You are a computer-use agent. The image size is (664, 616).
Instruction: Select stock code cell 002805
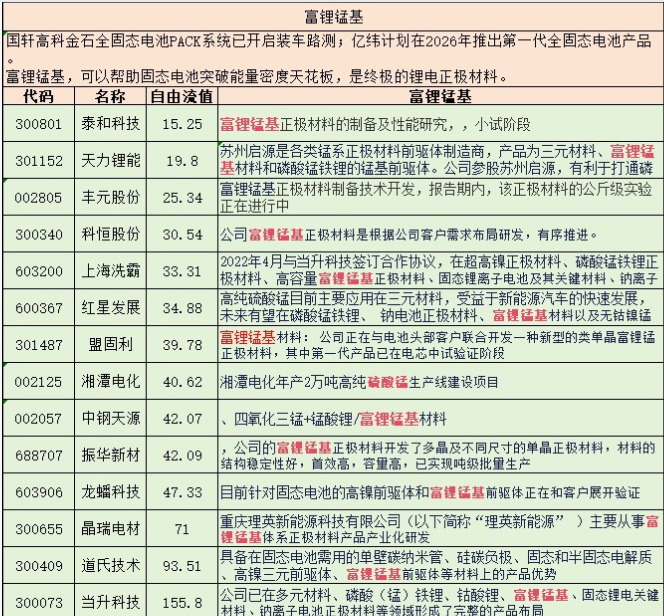(39, 197)
